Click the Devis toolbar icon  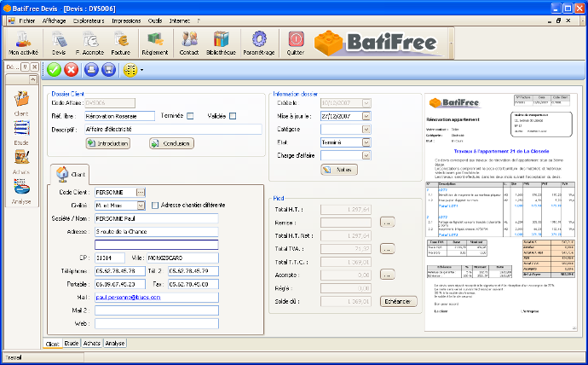click(x=59, y=41)
